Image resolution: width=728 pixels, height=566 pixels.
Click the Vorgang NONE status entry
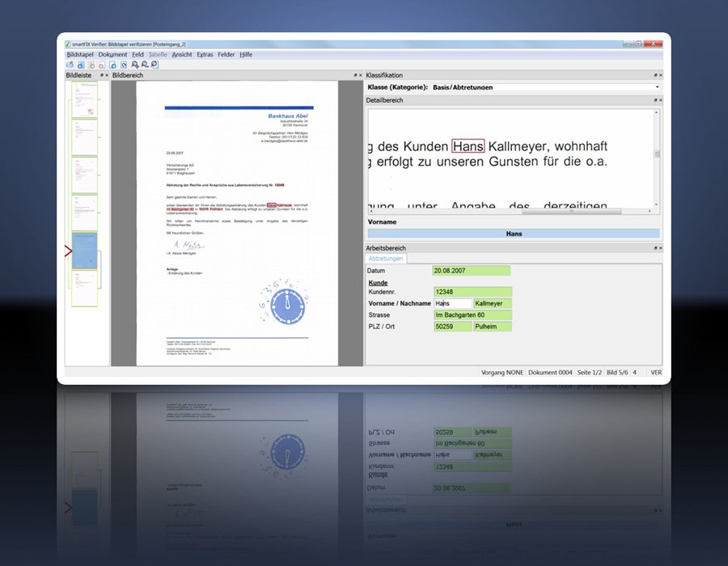point(502,373)
